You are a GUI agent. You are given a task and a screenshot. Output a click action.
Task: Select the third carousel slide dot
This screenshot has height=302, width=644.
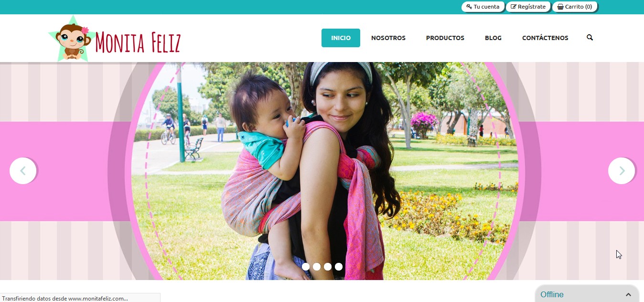tap(328, 267)
